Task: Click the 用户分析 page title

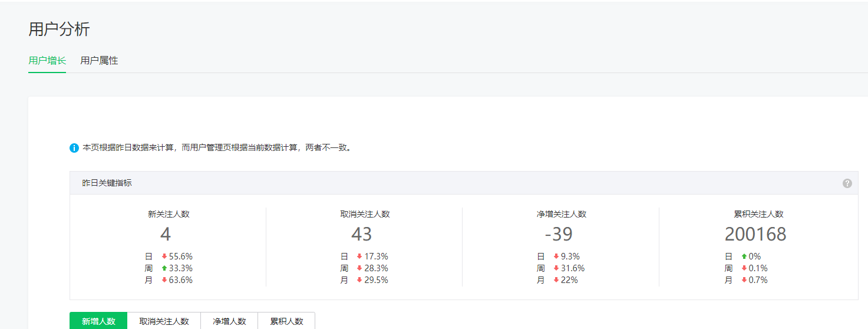Action: pyautogui.click(x=59, y=29)
